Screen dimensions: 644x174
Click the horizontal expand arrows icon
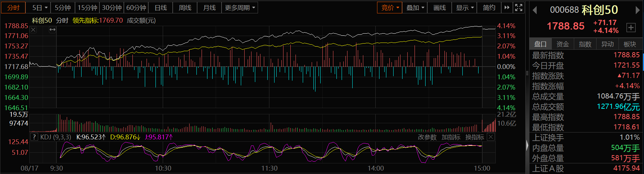(52, 30)
